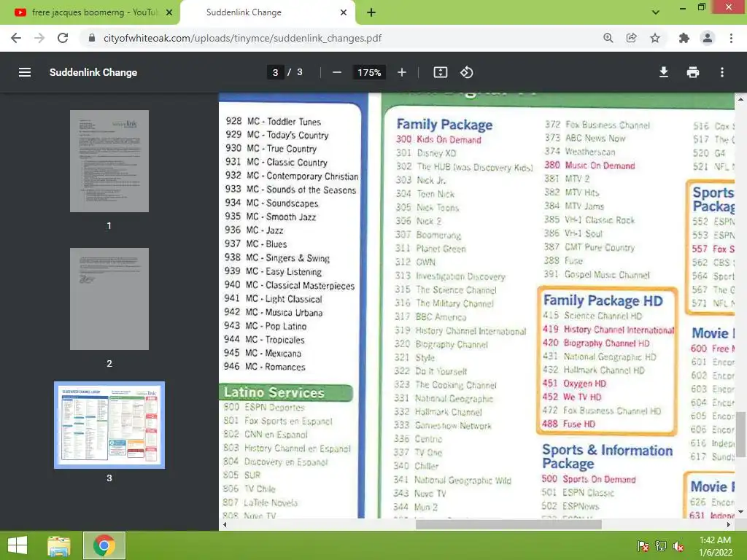Image resolution: width=747 pixels, height=560 pixels.
Task: Reload the current page
Action: click(63, 38)
